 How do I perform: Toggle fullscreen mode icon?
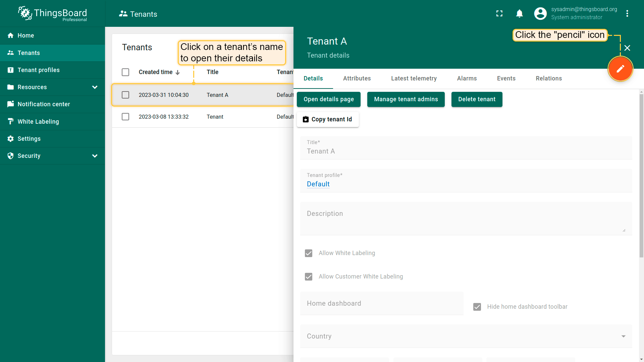coord(499,13)
